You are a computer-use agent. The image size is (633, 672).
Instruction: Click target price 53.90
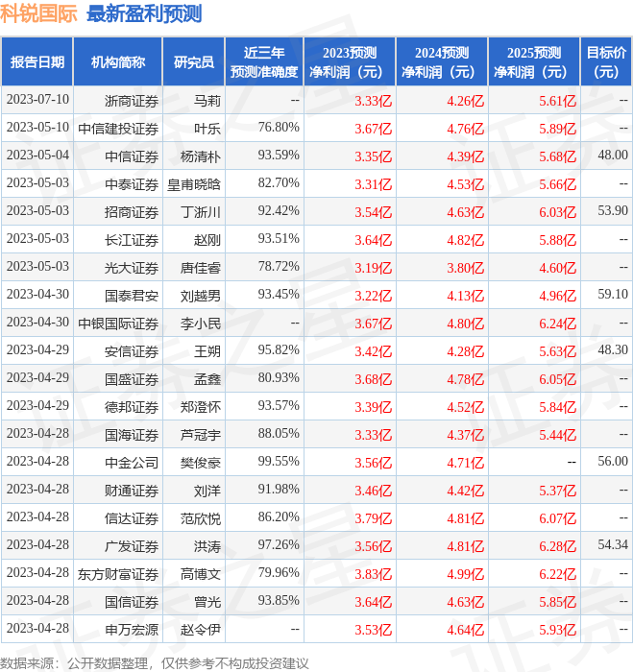[x=613, y=211]
